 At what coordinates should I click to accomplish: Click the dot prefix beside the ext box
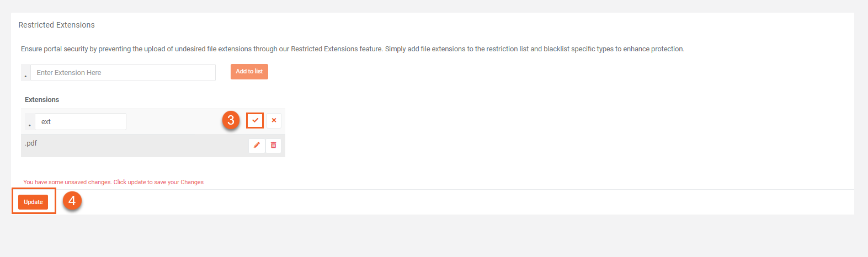[x=30, y=123]
